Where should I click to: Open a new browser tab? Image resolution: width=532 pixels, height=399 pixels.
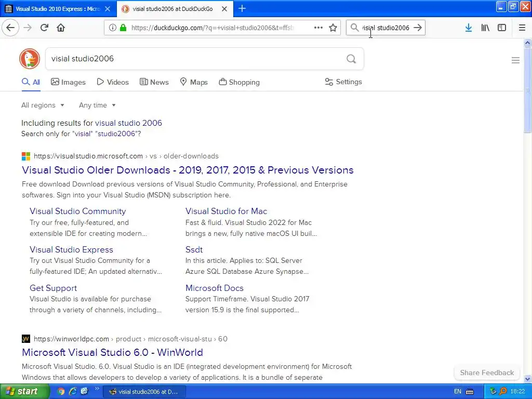[242, 8]
